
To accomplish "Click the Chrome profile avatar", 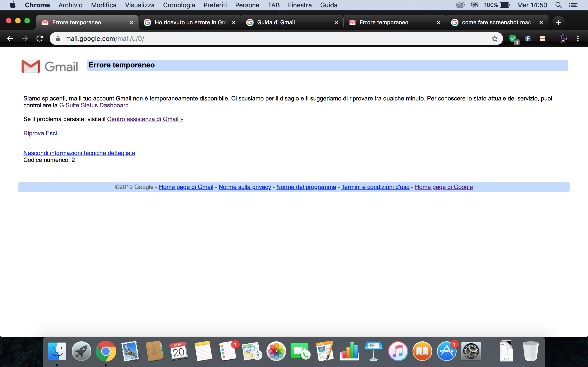I will 563,38.
